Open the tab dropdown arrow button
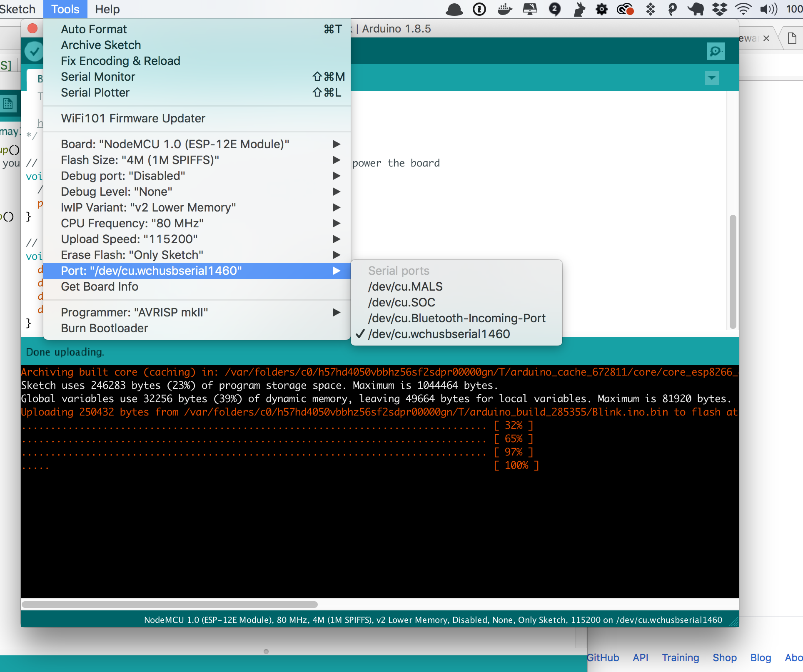 pyautogui.click(x=712, y=77)
